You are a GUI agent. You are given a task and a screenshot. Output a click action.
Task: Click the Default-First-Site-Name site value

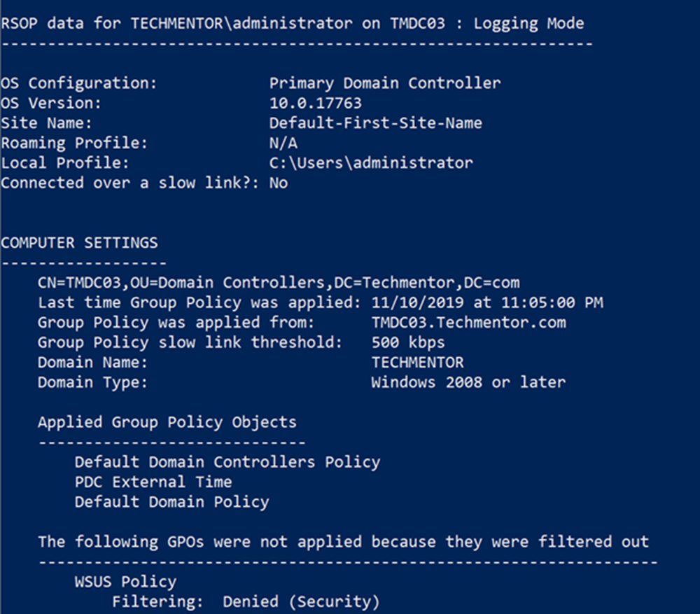coord(375,123)
